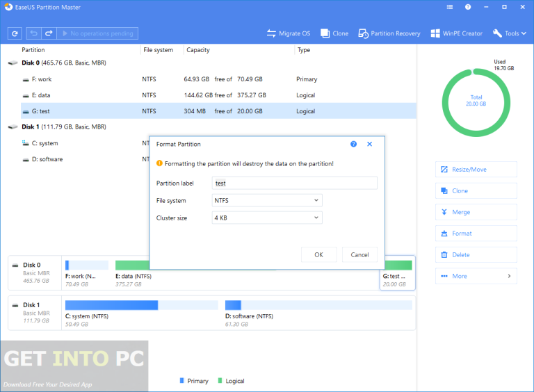
Task: Click the green Logical legend swatch
Action: click(220, 380)
